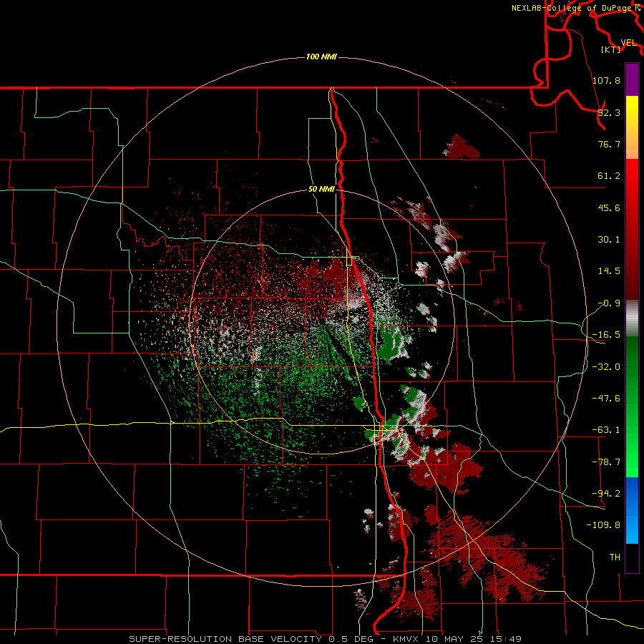Image resolution: width=644 pixels, height=644 pixels.
Task: Click the -16.5 velocity scale value
Action: point(606,335)
